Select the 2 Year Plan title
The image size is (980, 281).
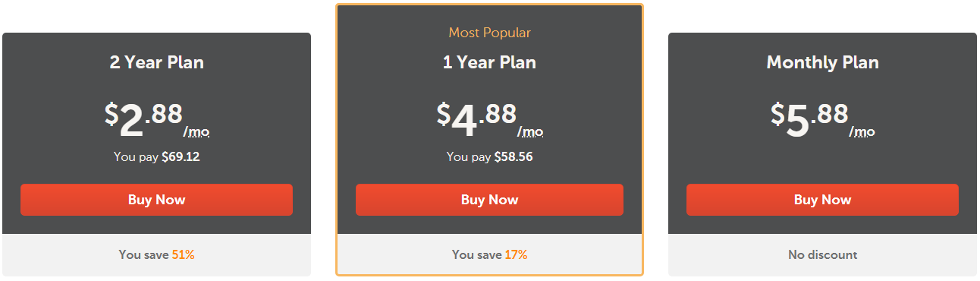[156, 62]
